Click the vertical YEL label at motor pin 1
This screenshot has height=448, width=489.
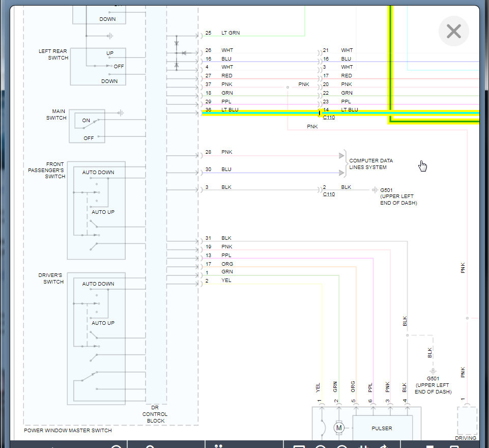[318, 387]
